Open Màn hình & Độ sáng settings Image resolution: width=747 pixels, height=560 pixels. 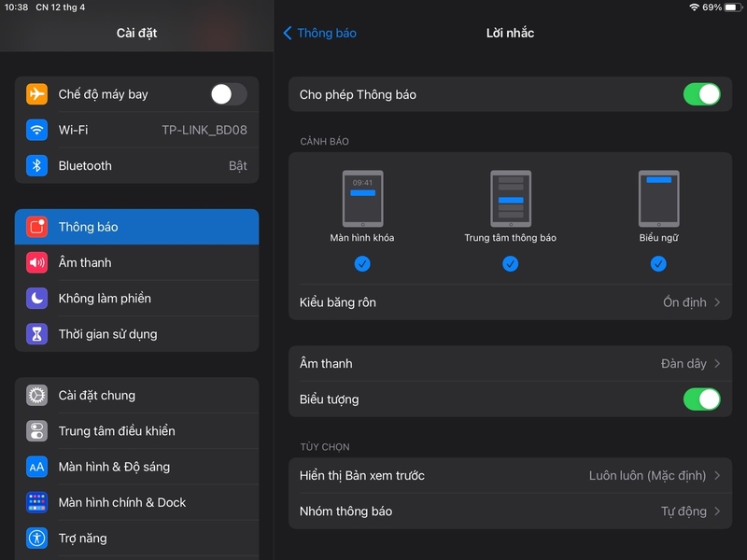click(x=136, y=467)
